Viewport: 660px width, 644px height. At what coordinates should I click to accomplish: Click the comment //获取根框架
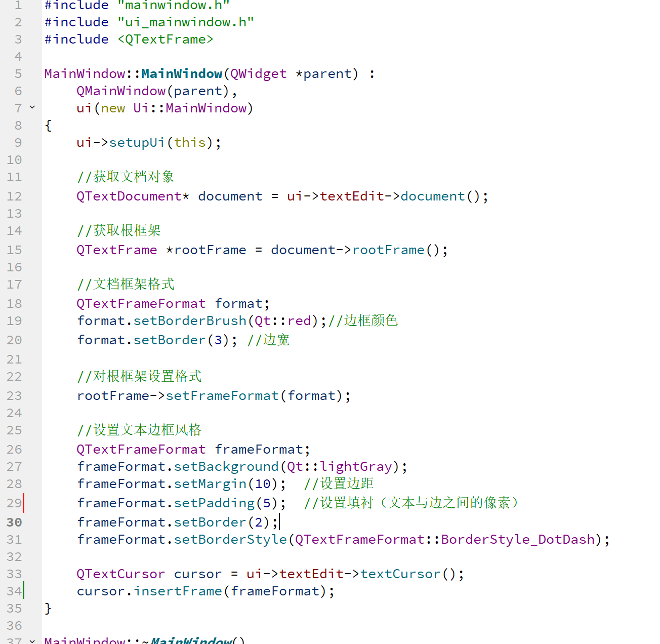119,230
